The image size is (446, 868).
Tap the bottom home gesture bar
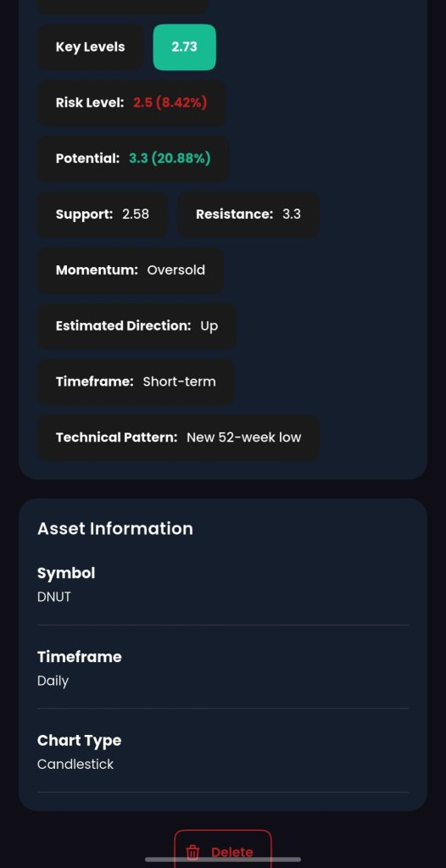click(x=223, y=860)
